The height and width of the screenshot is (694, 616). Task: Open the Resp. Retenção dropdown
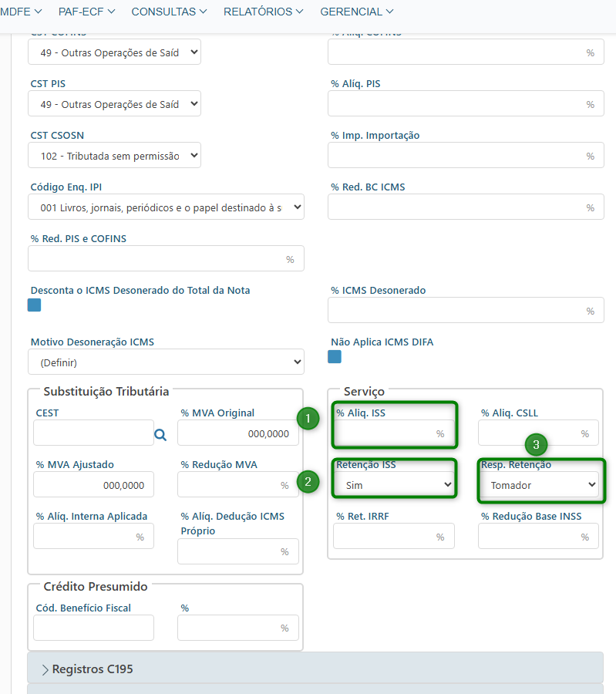pos(539,485)
